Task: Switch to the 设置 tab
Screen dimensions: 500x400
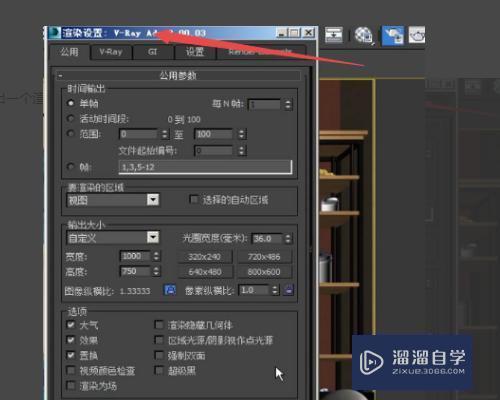Action: [195, 52]
